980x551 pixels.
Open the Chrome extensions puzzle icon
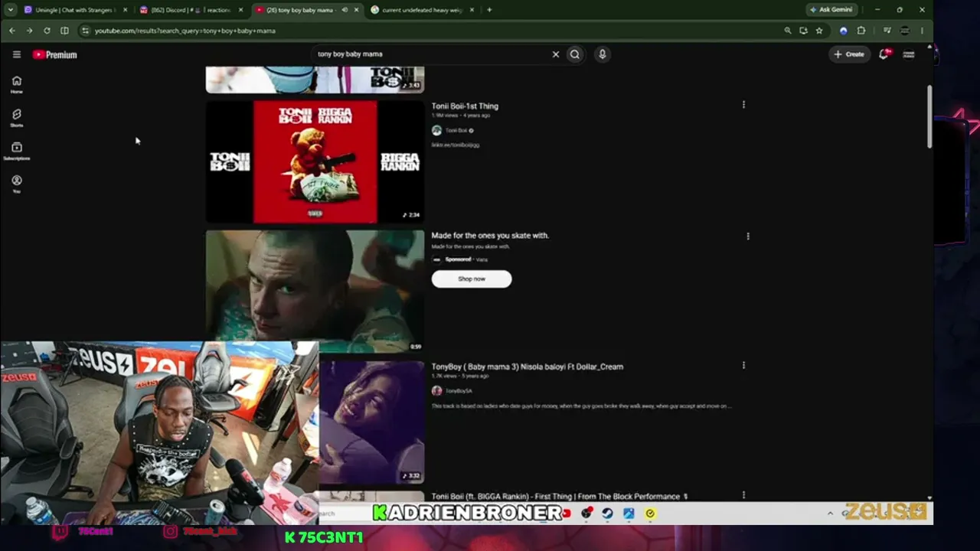coord(861,31)
